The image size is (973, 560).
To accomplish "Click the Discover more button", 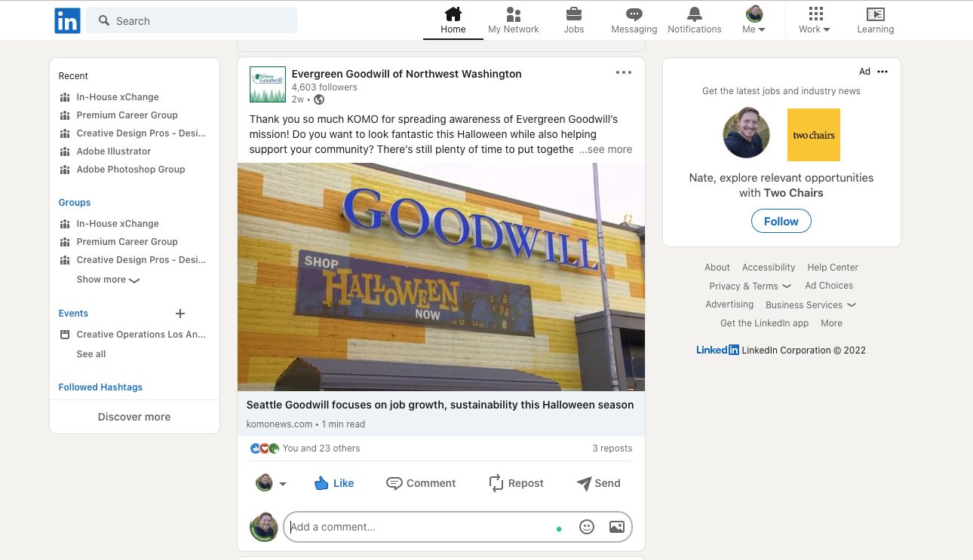I will pos(134,417).
